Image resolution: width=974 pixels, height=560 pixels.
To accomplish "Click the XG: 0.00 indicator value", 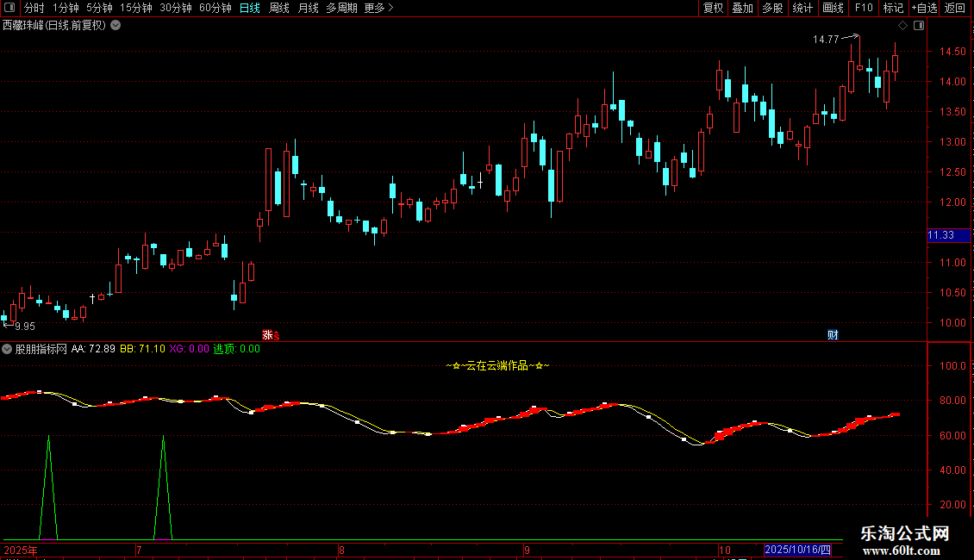I will (x=189, y=349).
